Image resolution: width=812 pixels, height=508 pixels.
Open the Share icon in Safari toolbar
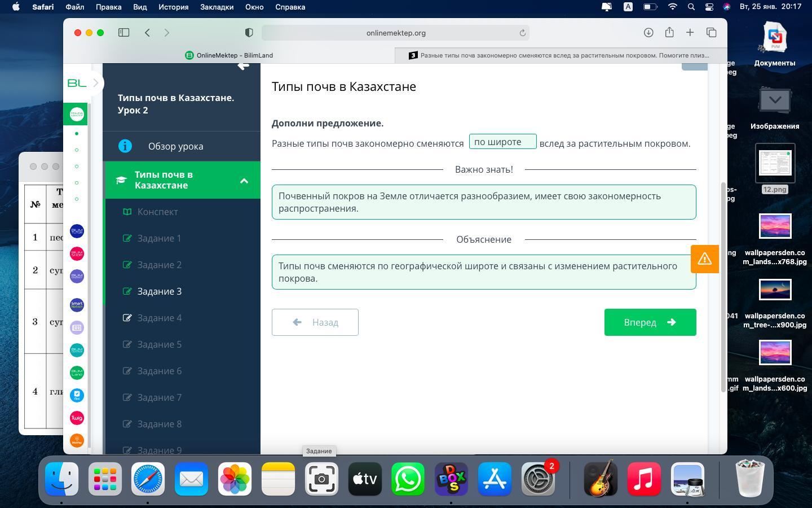(669, 33)
